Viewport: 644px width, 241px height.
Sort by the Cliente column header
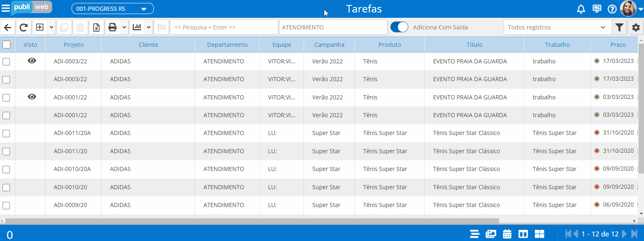[148, 45]
